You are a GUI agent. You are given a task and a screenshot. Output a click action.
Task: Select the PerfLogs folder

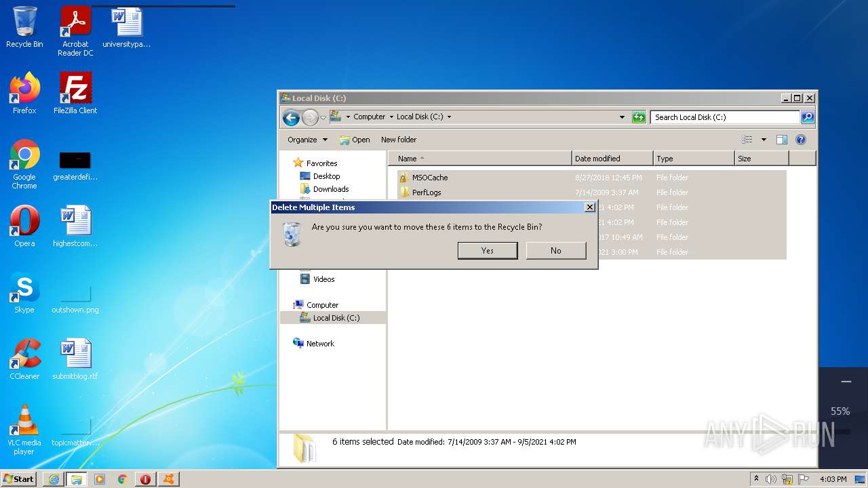(x=427, y=192)
